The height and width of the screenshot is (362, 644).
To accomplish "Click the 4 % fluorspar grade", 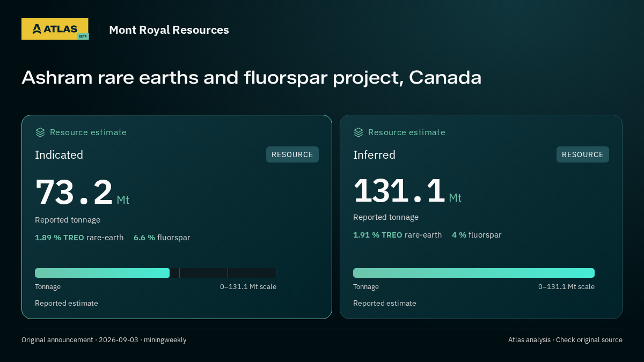I will [477, 235].
